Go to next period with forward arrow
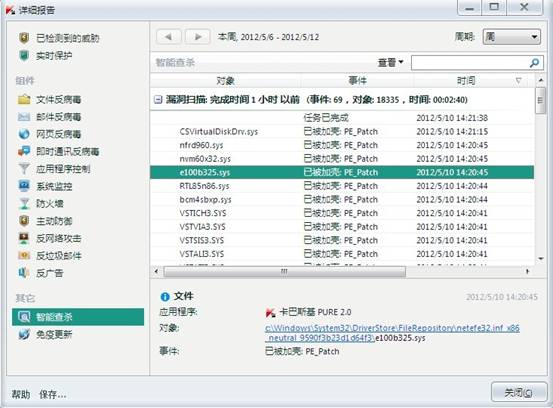This screenshot has width=553, height=408. [198, 37]
